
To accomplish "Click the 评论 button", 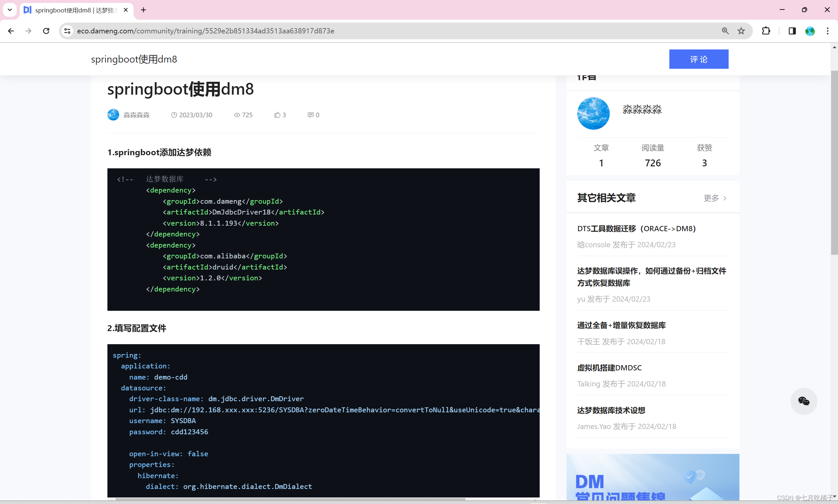I will [x=699, y=59].
